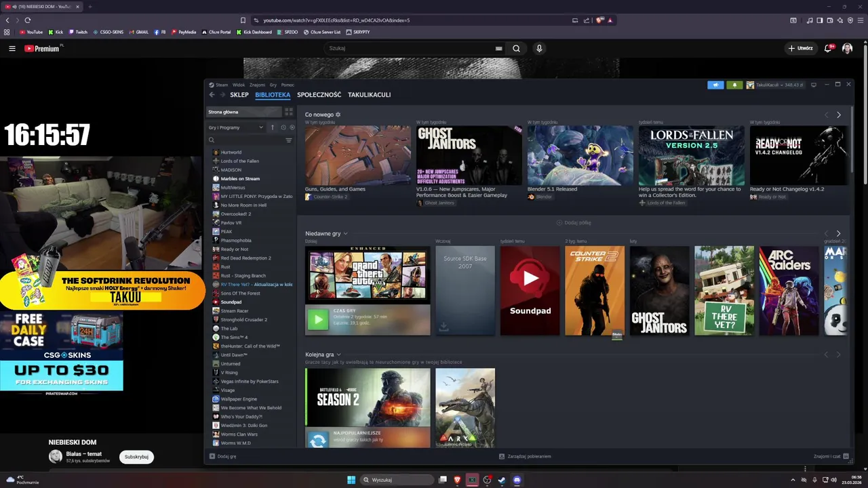Expand Niedawne gry shelf dropdown
868x488 pixels.
[x=345, y=234]
